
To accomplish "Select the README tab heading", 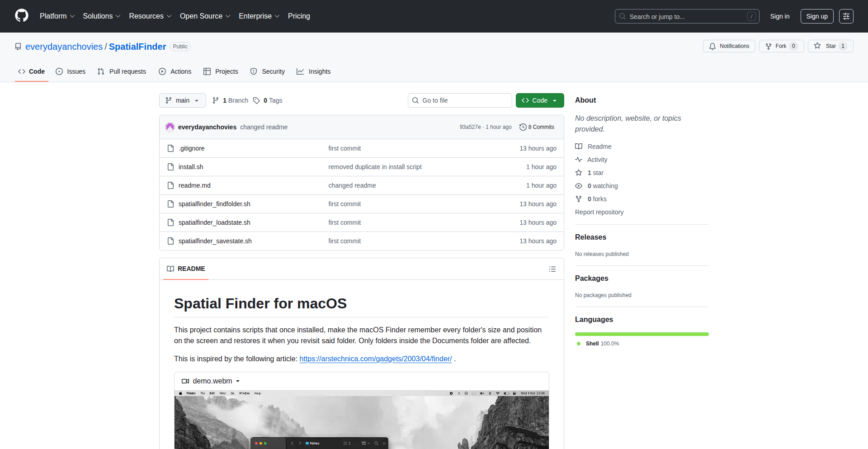I will point(186,269).
